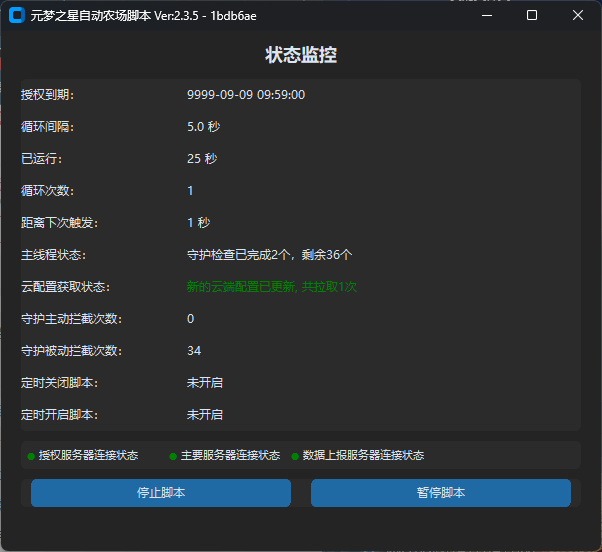This screenshot has height=552, width=602.
Task: Close the script window
Action: pyautogui.click(x=577, y=15)
